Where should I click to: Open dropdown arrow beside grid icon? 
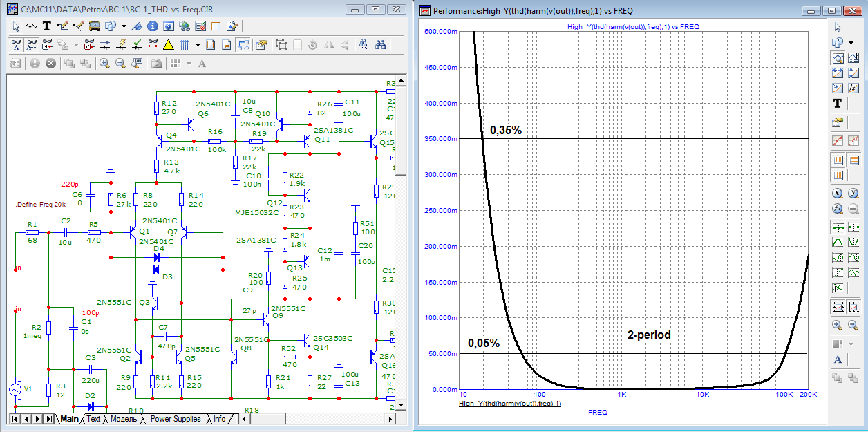(198, 45)
